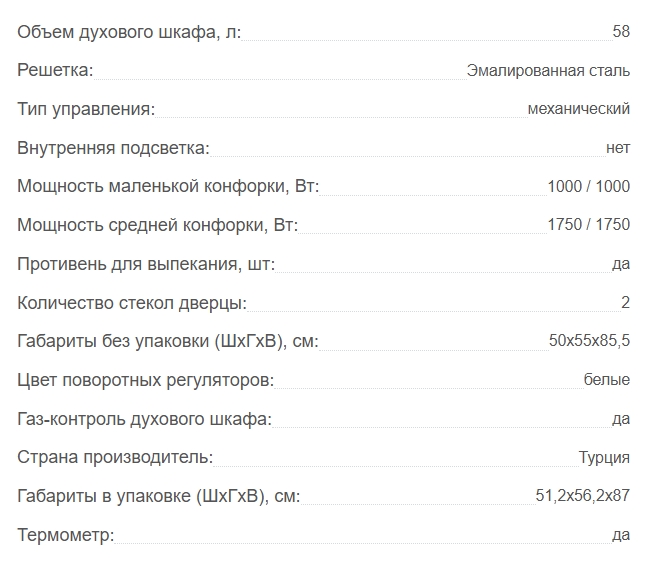The height and width of the screenshot is (573, 648).
Task: Click the value "Эмалированная сталь"
Action: pos(548,71)
